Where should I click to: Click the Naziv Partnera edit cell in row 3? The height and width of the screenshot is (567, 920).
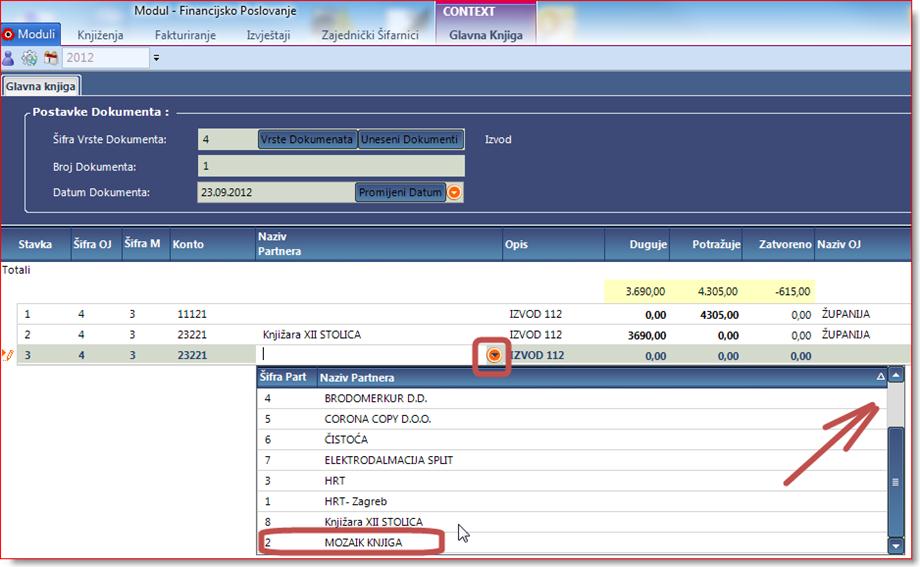pos(373,355)
